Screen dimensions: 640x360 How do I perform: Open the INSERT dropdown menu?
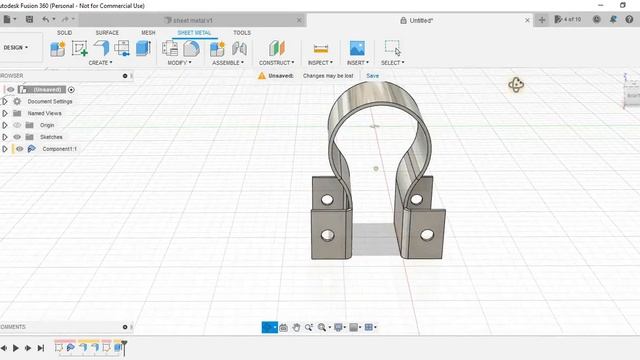click(x=358, y=62)
